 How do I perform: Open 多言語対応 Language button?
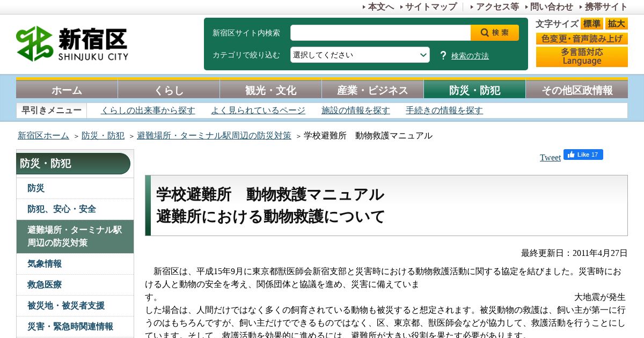tap(582, 57)
